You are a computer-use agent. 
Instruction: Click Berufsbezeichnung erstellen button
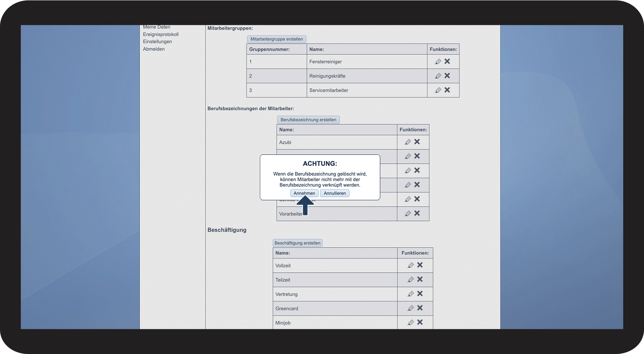(x=308, y=120)
